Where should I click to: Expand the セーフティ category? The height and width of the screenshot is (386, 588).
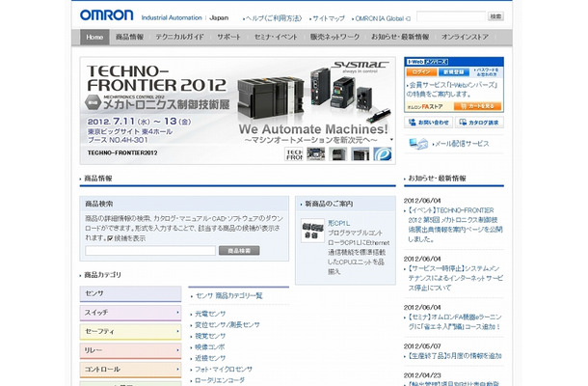[x=130, y=332]
